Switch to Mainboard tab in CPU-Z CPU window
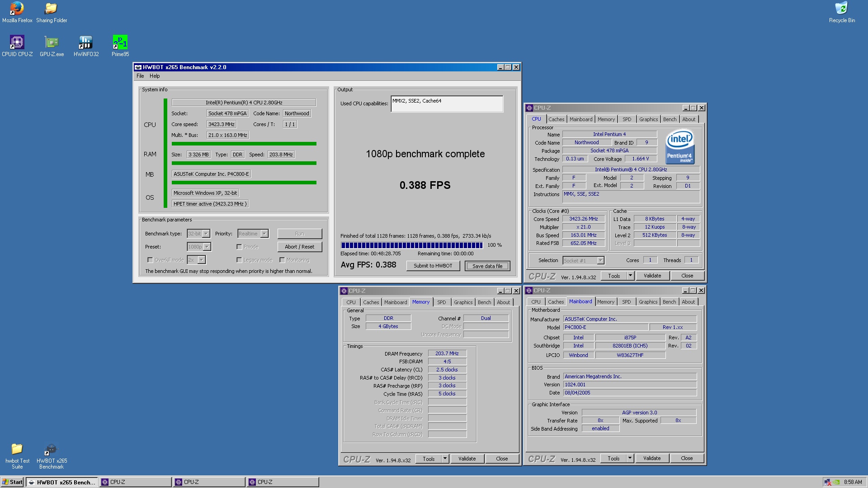This screenshot has width=868, height=488. (581, 120)
